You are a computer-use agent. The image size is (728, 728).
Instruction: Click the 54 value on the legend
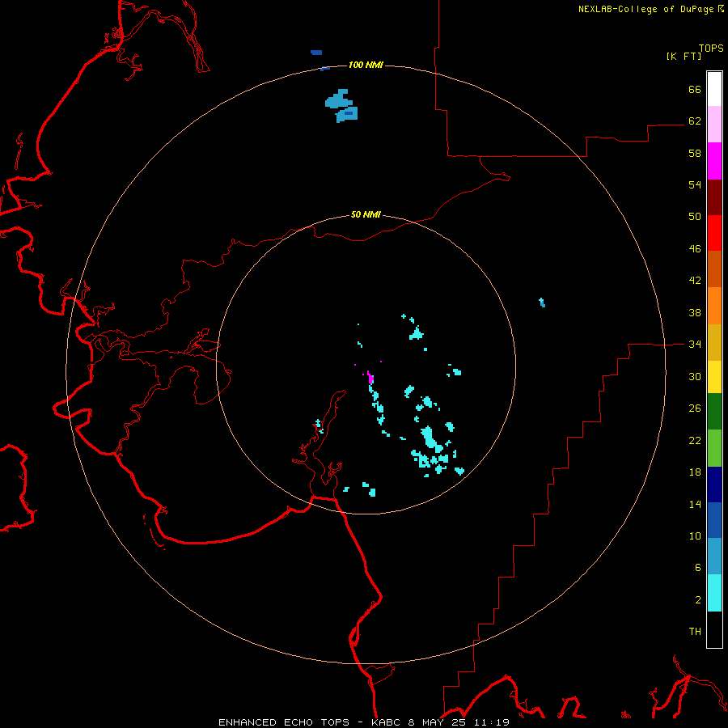695,184
